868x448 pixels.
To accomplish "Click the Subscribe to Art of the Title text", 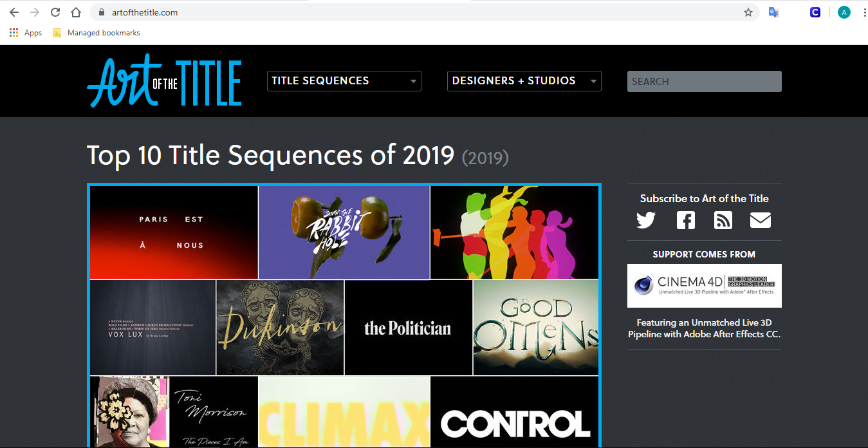I will tap(705, 198).
